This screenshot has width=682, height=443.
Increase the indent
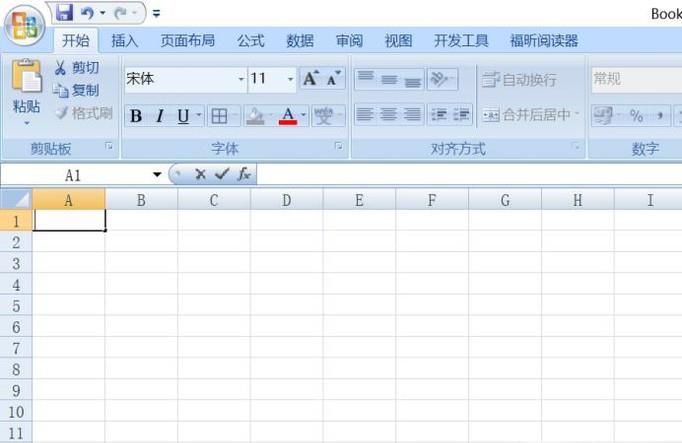click(x=461, y=115)
